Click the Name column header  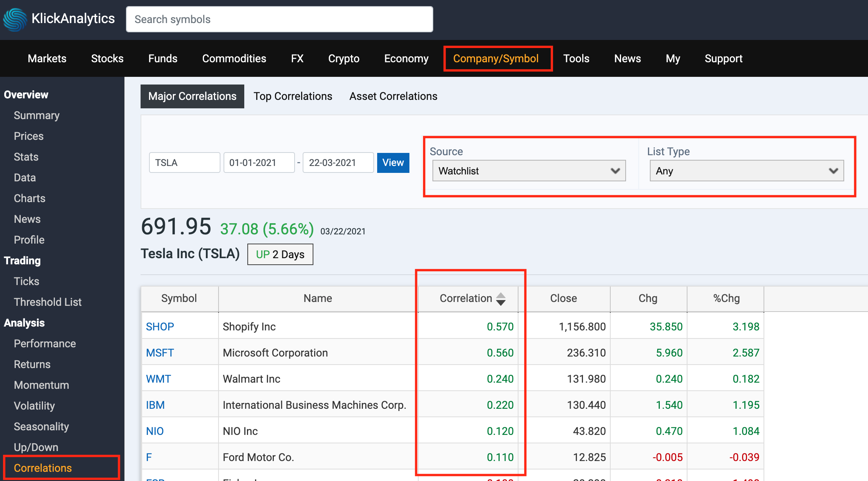click(x=318, y=298)
